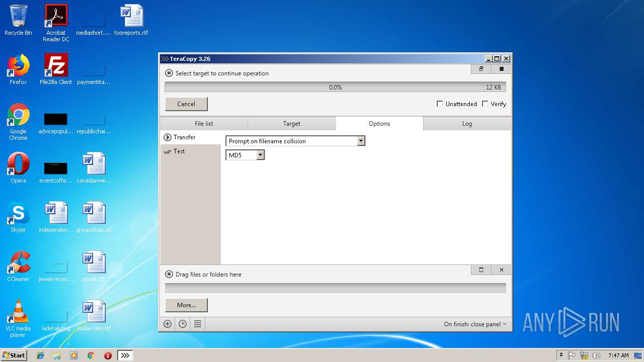Launch Google Chrome desktop shortcut
The width and height of the screenshot is (644, 362).
pos(18,122)
